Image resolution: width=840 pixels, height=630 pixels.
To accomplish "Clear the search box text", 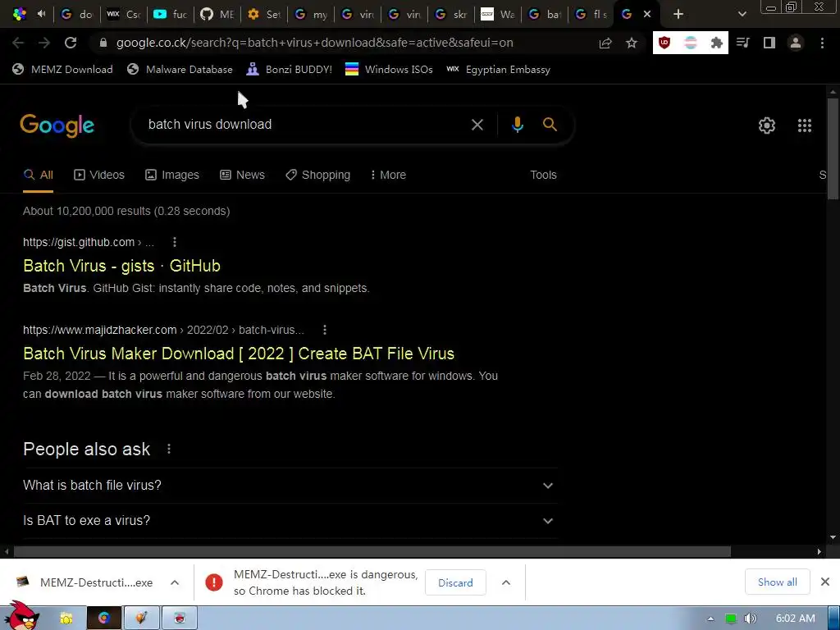I will 477,125.
